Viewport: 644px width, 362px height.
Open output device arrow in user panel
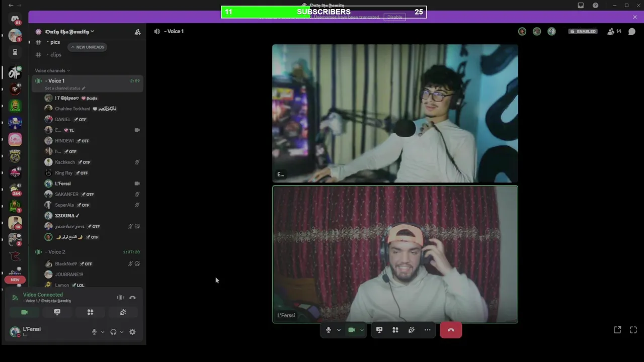click(x=122, y=332)
